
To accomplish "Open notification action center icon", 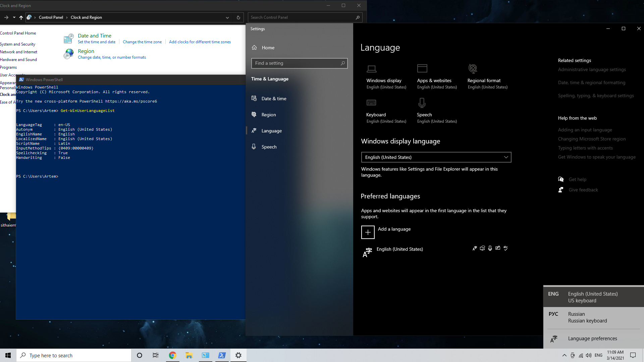I will pyautogui.click(x=633, y=355).
